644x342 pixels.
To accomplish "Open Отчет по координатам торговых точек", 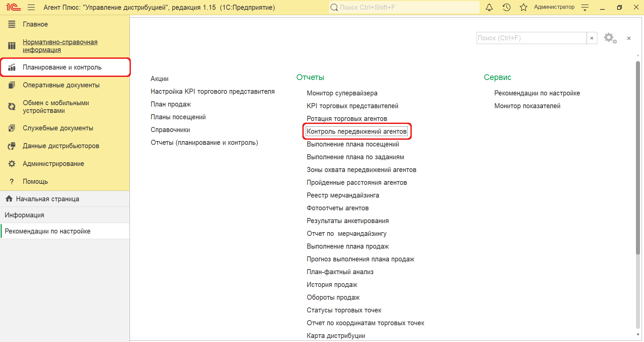I will click(x=365, y=323).
